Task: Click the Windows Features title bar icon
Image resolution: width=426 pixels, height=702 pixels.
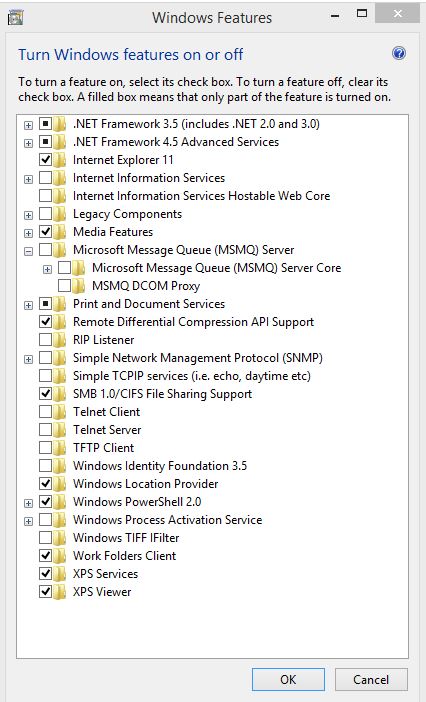Action: 15,18
